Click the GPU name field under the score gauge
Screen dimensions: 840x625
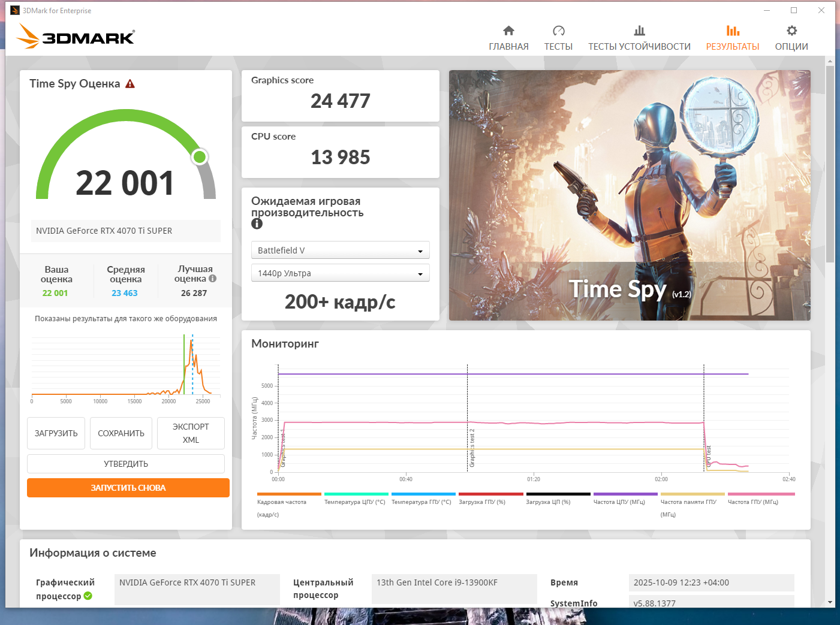point(126,231)
